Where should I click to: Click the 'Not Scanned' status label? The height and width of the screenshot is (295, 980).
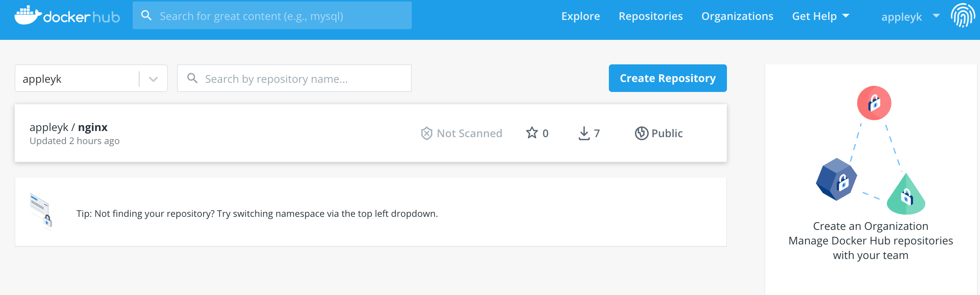point(469,133)
